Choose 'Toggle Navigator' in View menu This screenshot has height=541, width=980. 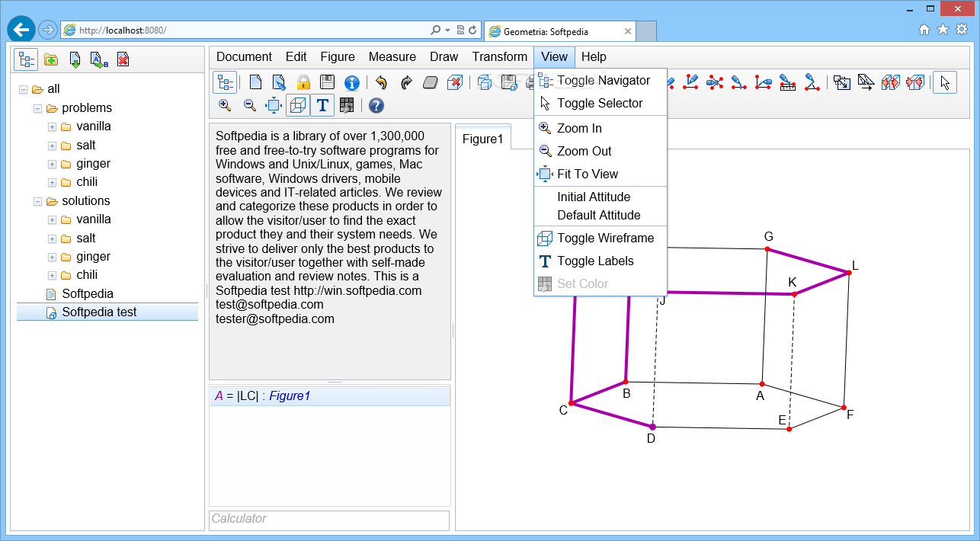point(600,80)
